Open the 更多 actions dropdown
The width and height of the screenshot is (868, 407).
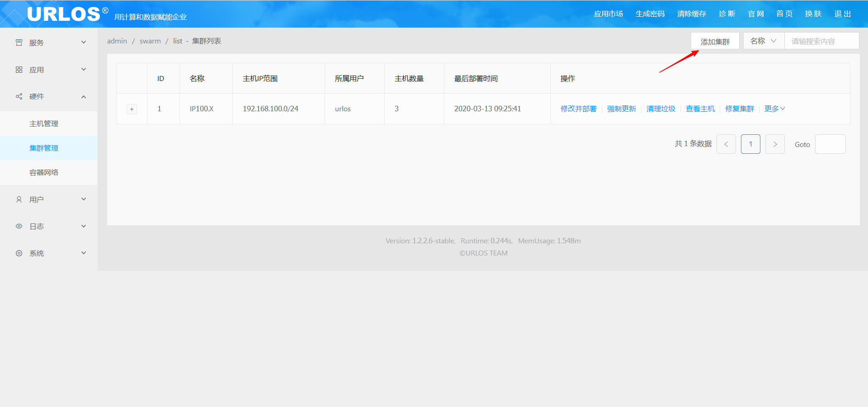coord(774,109)
